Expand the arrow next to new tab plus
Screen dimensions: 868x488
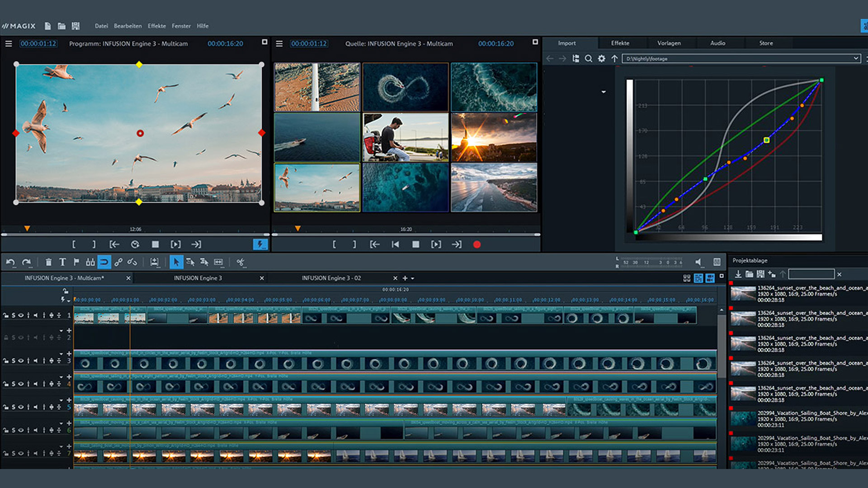tap(412, 278)
